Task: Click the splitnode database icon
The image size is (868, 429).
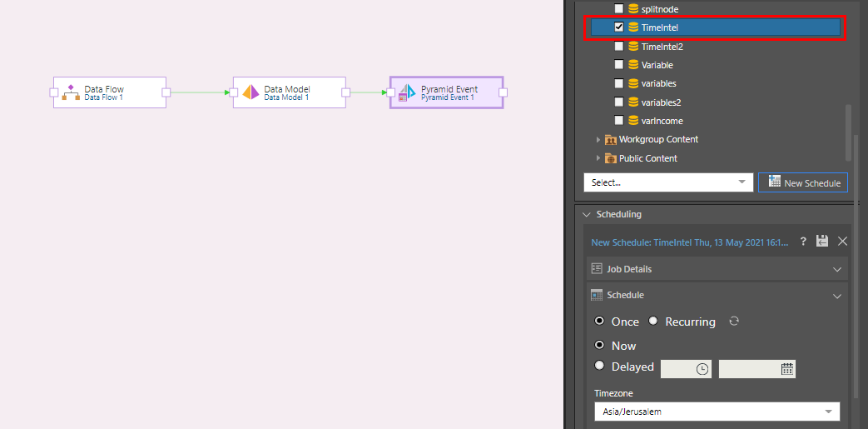Action: coord(633,9)
